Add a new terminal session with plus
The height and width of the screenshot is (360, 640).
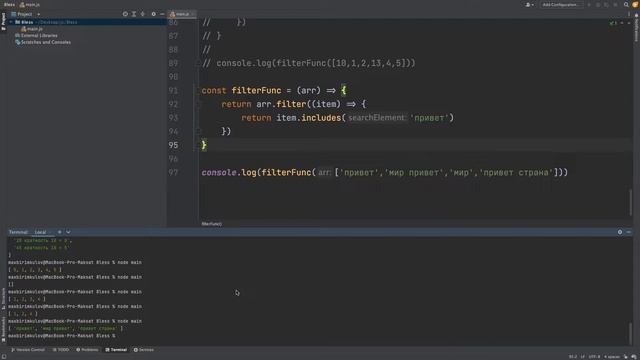[60, 232]
